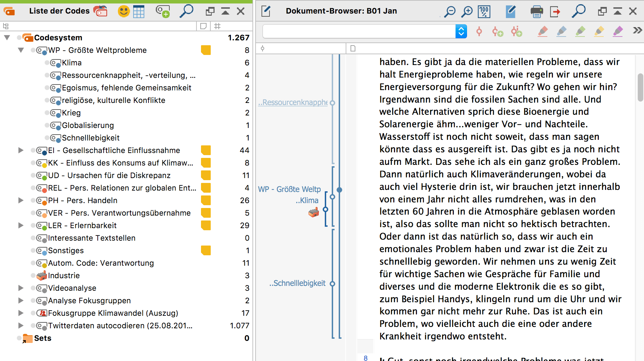Viewport: 644px width, 361px height.
Task: Zoom in on the document text
Action: [467, 11]
